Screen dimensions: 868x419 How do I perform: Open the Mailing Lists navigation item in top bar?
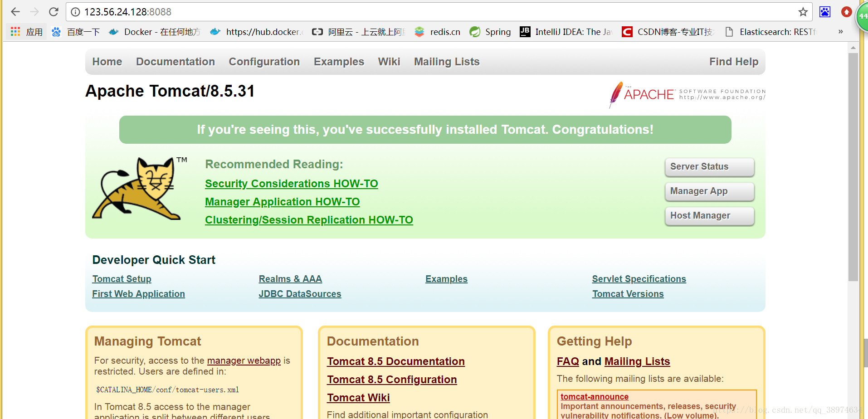447,62
